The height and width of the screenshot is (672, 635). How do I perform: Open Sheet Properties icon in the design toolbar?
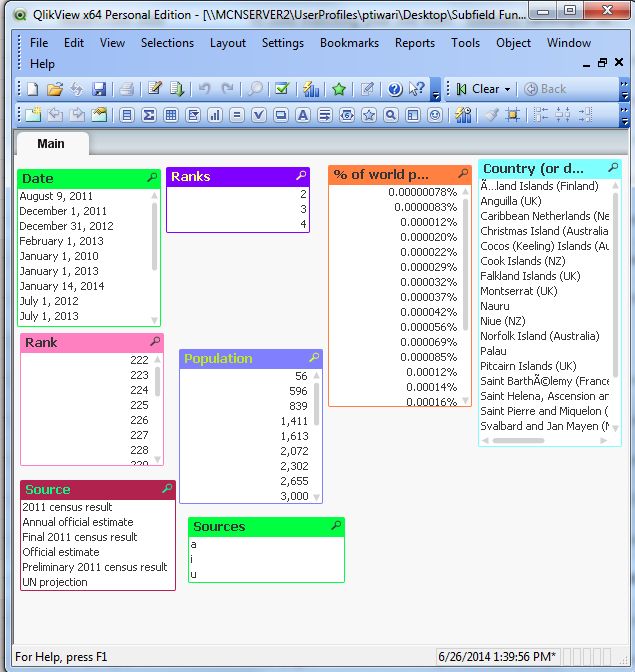pyautogui.click(x=99, y=115)
